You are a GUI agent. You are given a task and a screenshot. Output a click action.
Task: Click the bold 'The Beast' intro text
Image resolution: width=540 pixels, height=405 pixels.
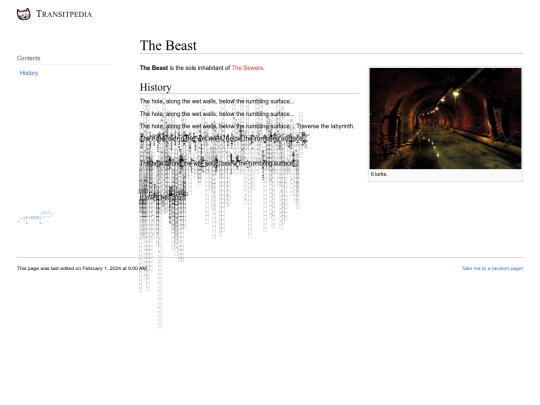(x=154, y=68)
